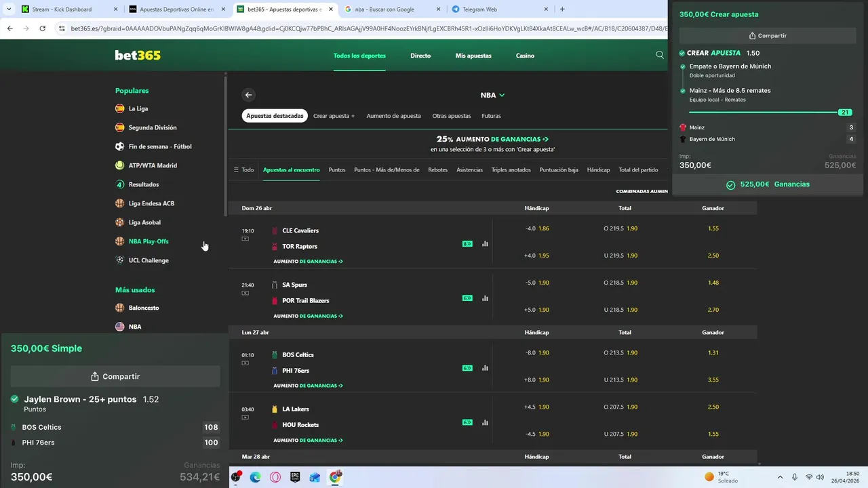Open the Directo section
868x488 pixels.
420,56
